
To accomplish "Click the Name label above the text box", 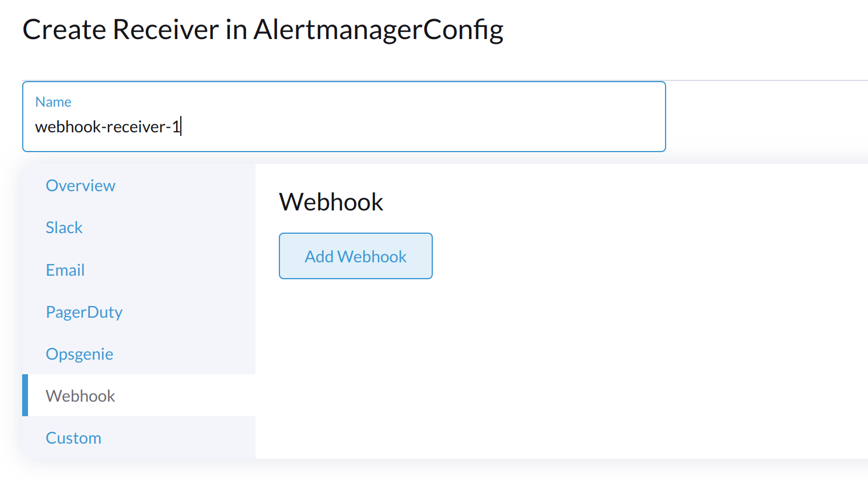I will pyautogui.click(x=53, y=101).
